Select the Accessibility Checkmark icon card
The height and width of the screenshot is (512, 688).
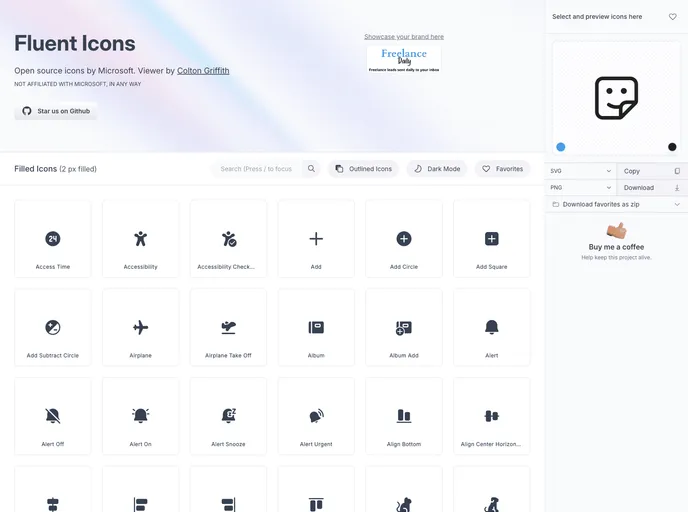[x=228, y=239]
